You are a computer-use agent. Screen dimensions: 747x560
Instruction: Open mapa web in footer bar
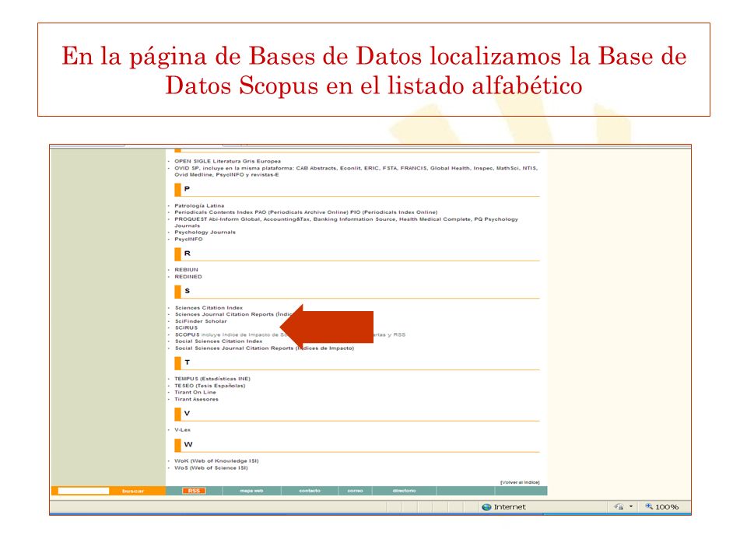pyautogui.click(x=251, y=491)
